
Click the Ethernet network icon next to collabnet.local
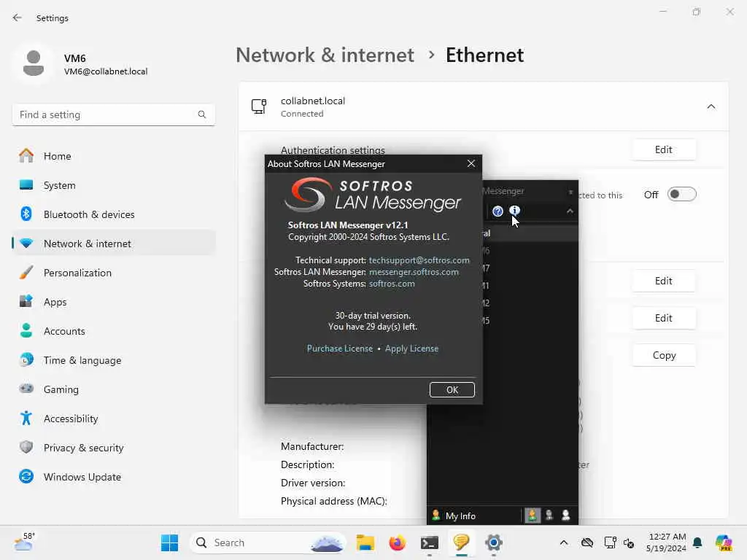point(259,106)
